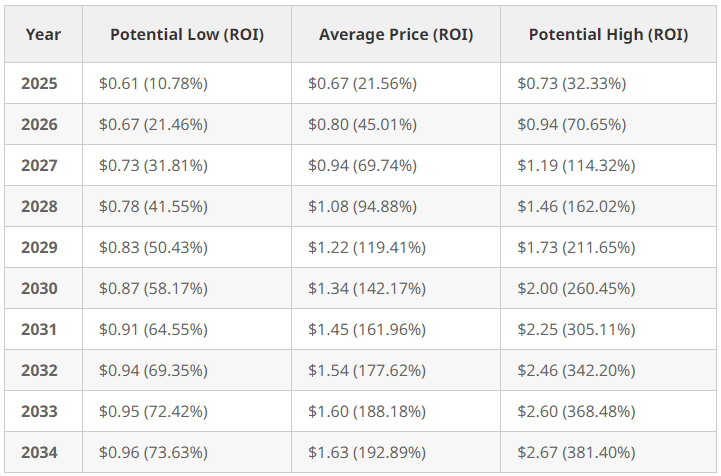Image resolution: width=721 pixels, height=476 pixels.
Task: Click the 2034 year cell
Action: pos(39,453)
